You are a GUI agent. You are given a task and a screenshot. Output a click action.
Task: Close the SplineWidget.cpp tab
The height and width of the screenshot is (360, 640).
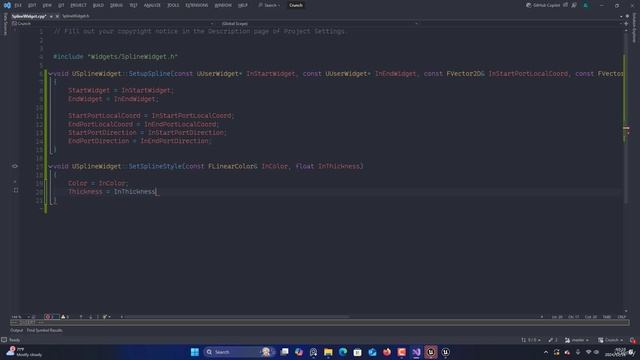57,16
